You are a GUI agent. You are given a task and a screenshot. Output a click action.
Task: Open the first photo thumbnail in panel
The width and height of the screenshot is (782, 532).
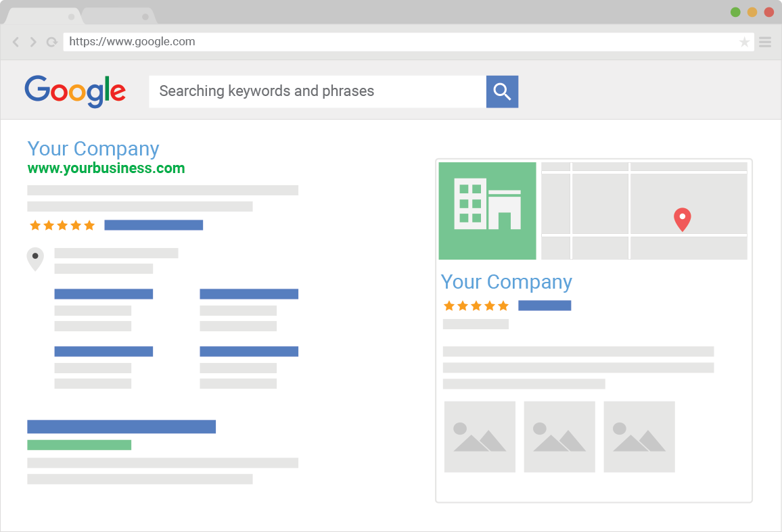click(480, 437)
